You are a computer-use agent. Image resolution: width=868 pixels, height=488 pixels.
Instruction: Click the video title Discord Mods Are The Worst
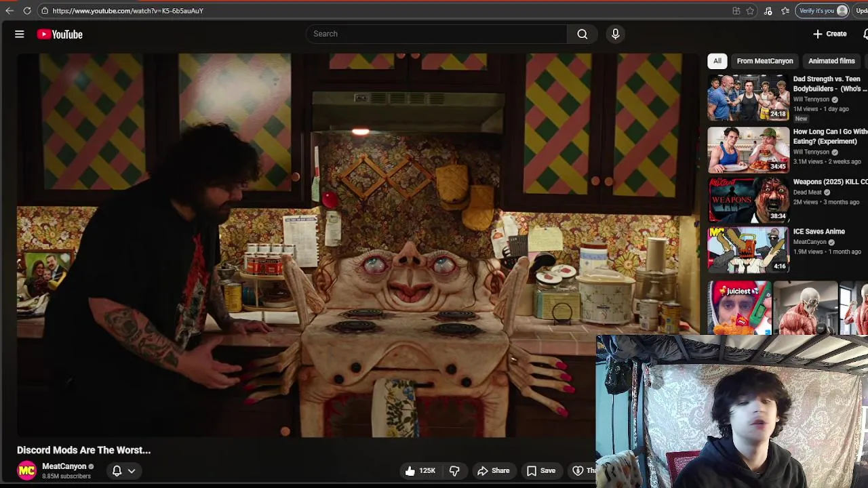tap(83, 450)
